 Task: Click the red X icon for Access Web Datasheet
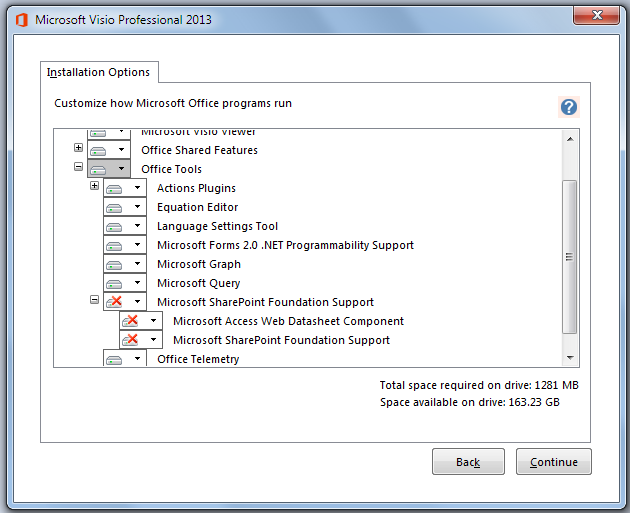[x=130, y=321]
